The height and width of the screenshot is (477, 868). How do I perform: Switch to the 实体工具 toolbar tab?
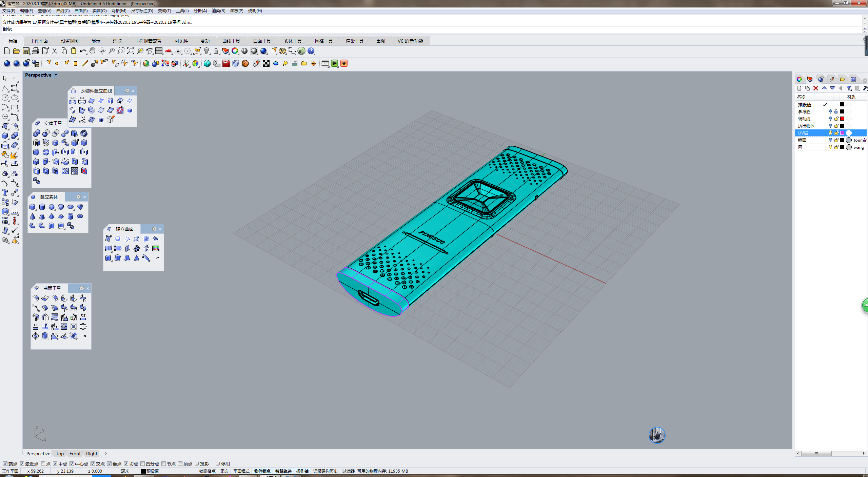[x=292, y=41]
